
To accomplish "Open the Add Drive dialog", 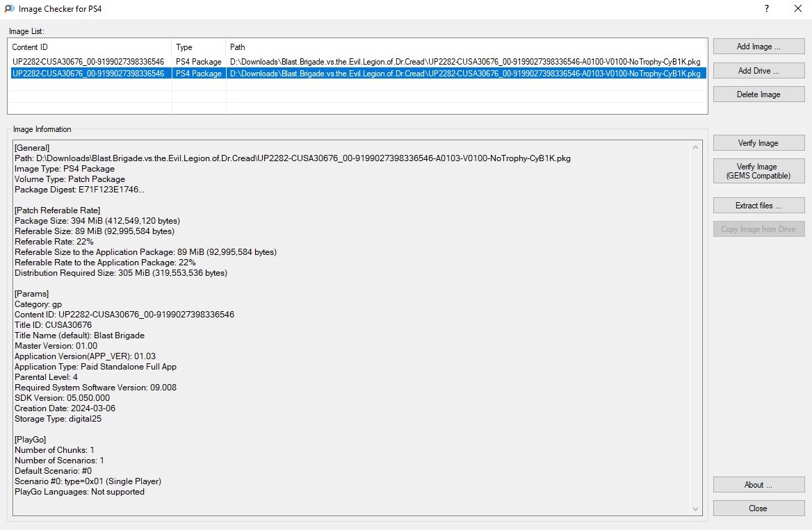I will tap(758, 70).
